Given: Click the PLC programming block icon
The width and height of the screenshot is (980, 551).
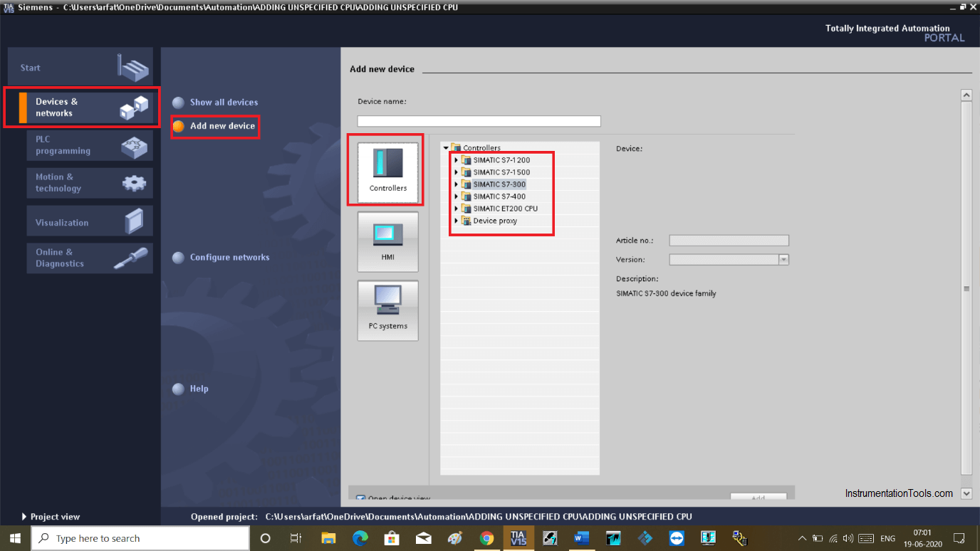Looking at the screenshot, I should (x=134, y=146).
